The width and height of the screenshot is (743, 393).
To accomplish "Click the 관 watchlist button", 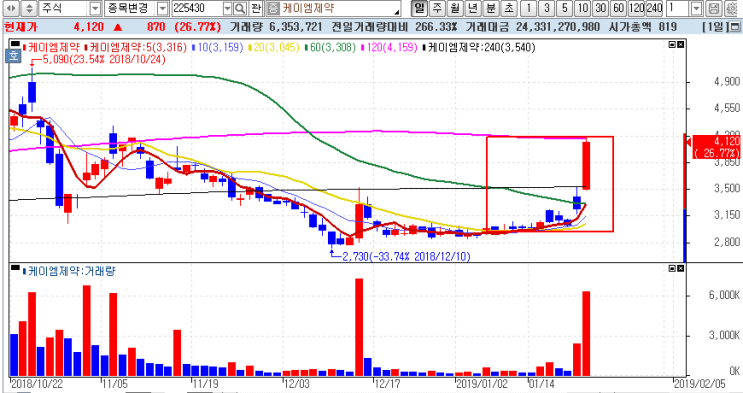I will 256,8.
